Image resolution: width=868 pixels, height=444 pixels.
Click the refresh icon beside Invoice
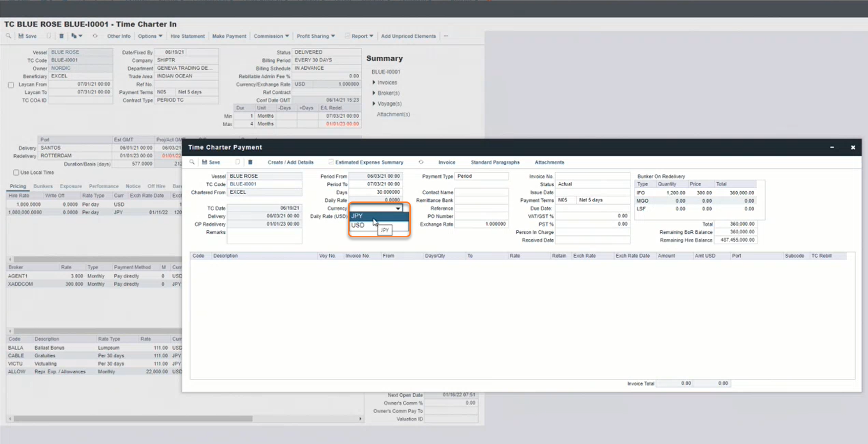pyautogui.click(x=421, y=162)
